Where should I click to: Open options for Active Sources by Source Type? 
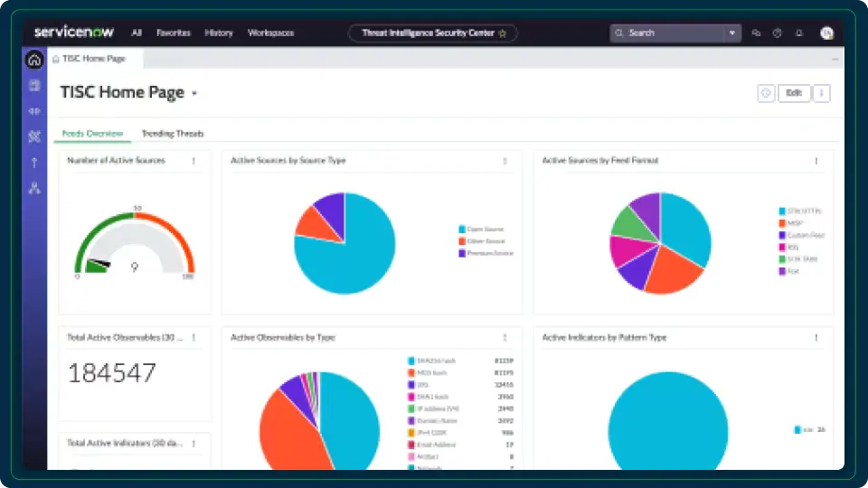(x=505, y=161)
